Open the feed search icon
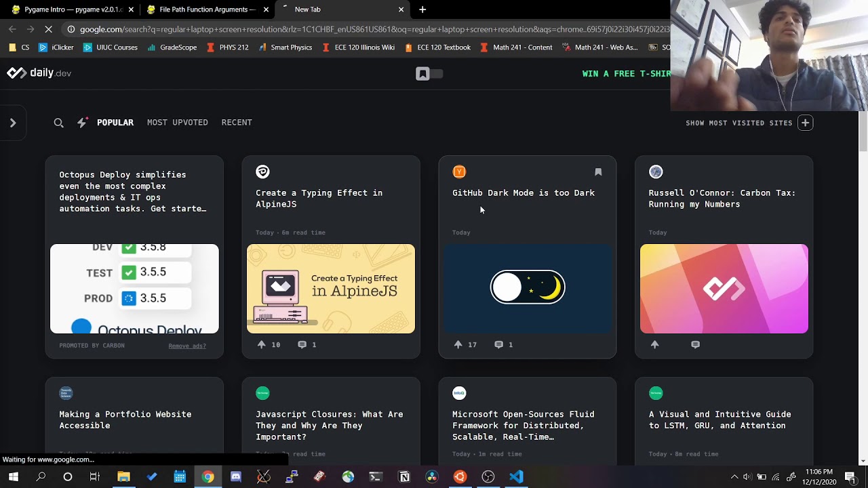 click(59, 123)
